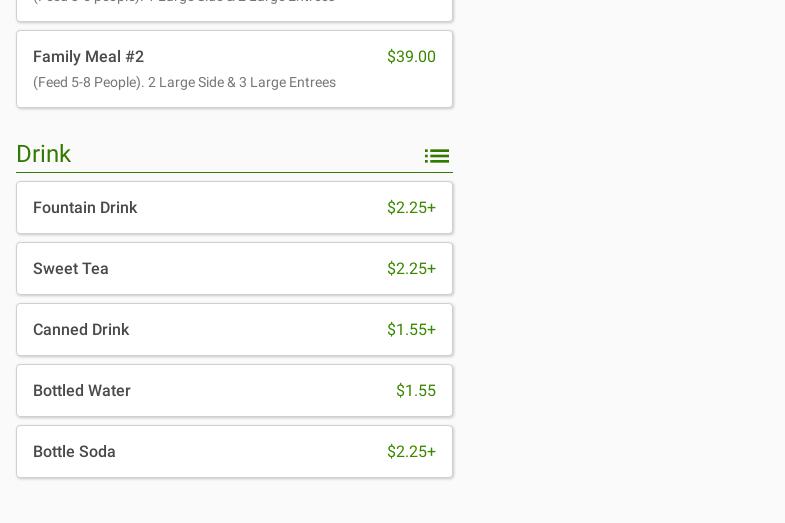Click the Feed 5-8 People description text
This screenshot has width=785, height=523.
tap(184, 83)
